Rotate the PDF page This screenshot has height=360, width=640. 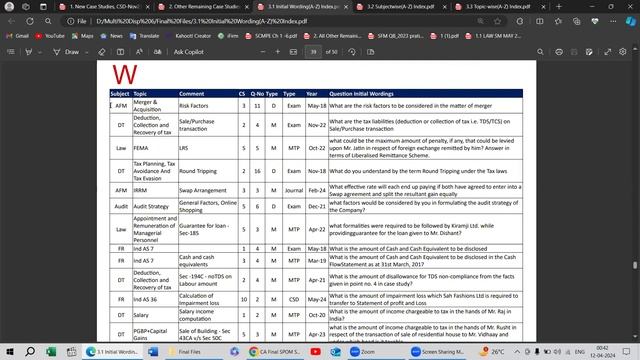(352, 52)
